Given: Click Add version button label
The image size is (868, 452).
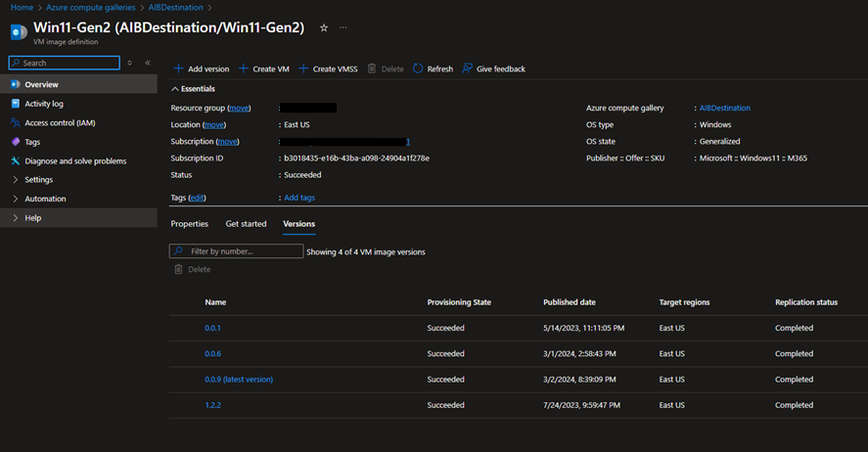Looking at the screenshot, I should [208, 69].
